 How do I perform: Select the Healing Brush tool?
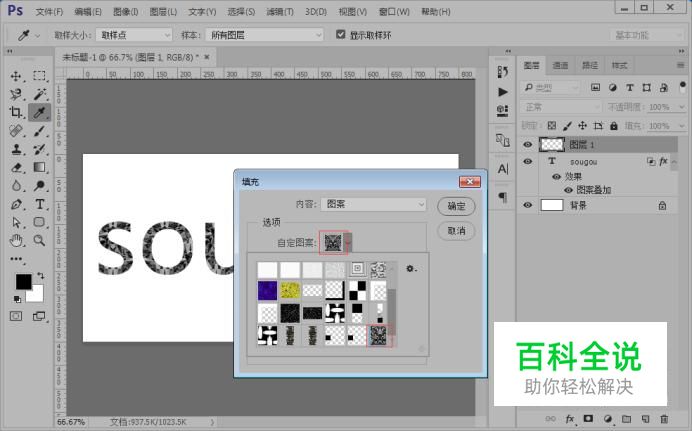coord(16,131)
